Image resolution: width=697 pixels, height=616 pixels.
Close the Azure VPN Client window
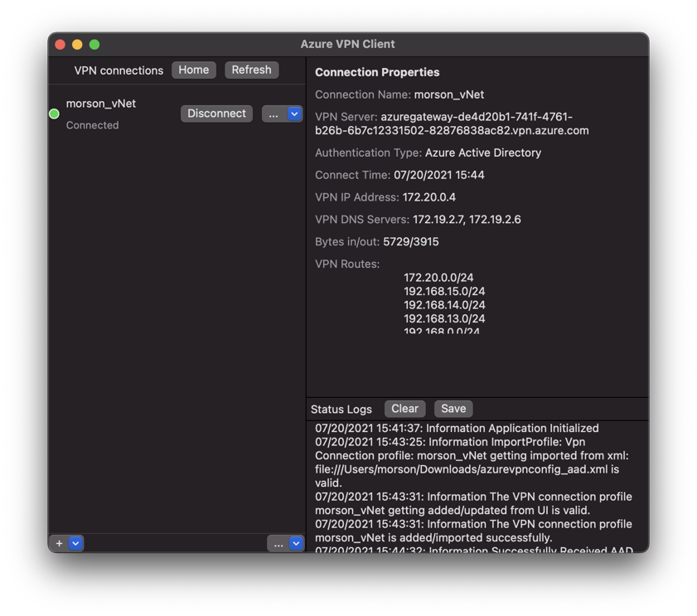coord(60,44)
